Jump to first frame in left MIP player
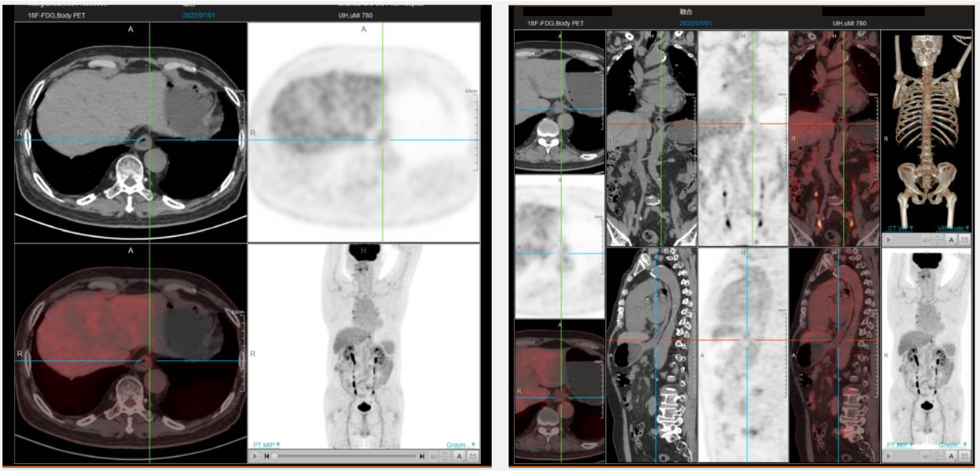 266,456
